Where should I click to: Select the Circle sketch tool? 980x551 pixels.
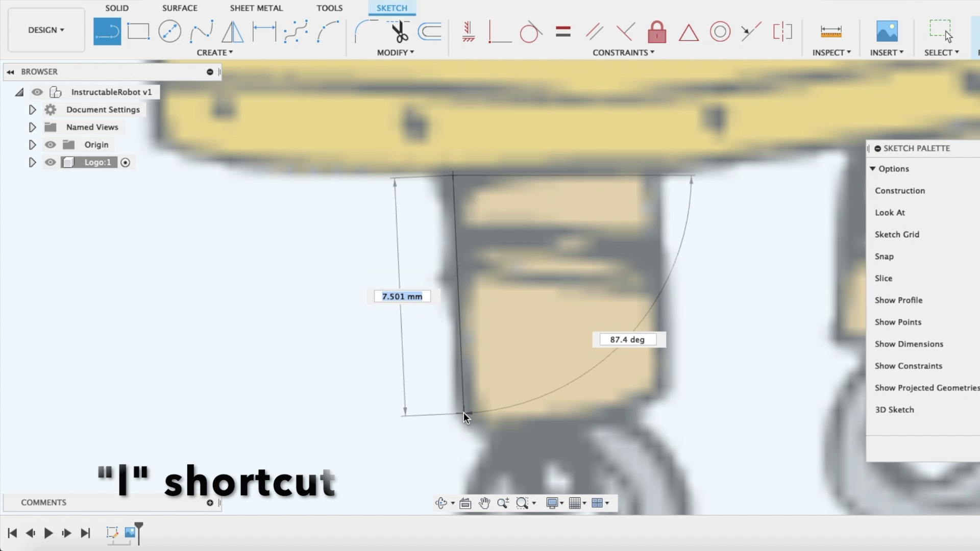tap(169, 31)
